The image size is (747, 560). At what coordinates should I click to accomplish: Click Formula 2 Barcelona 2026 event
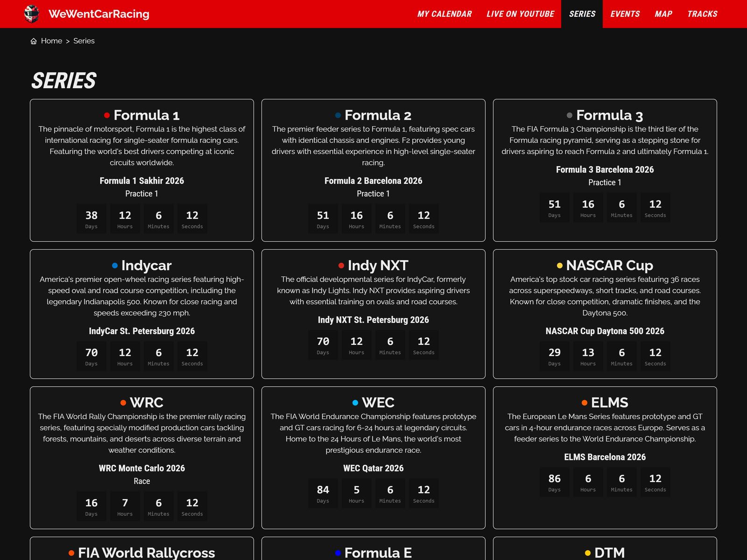pyautogui.click(x=373, y=181)
